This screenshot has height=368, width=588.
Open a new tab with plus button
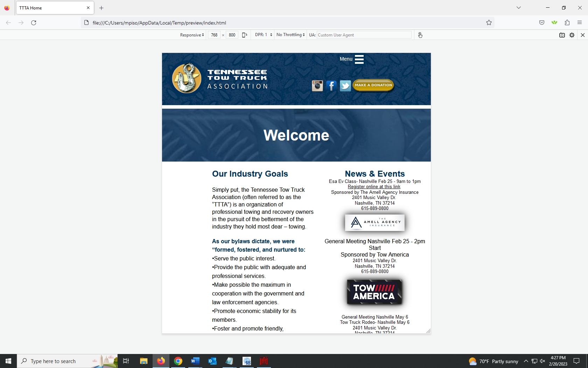(101, 8)
